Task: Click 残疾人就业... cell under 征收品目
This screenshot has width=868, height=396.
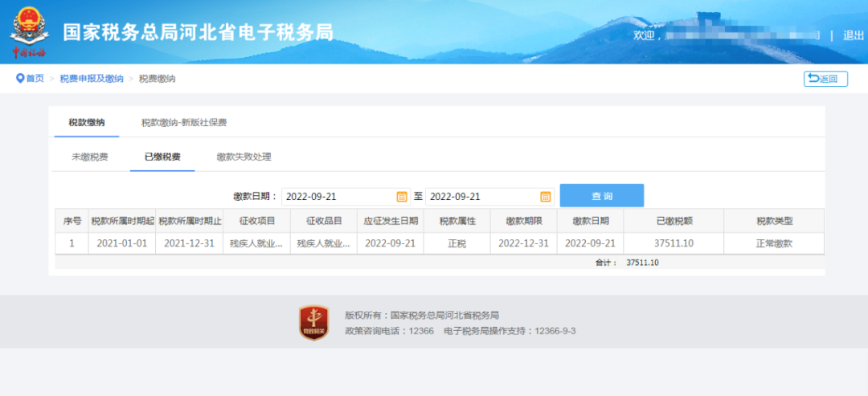Action: pyautogui.click(x=324, y=243)
